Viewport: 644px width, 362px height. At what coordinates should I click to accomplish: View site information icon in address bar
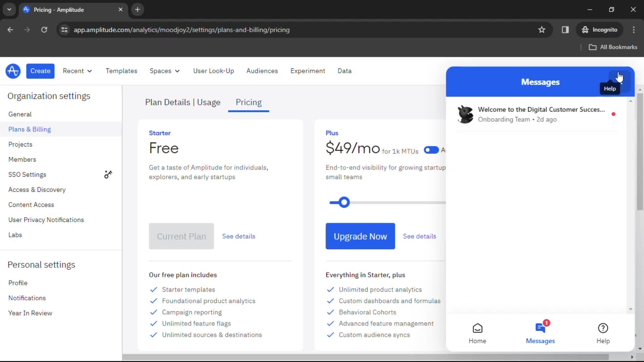tap(64, 30)
